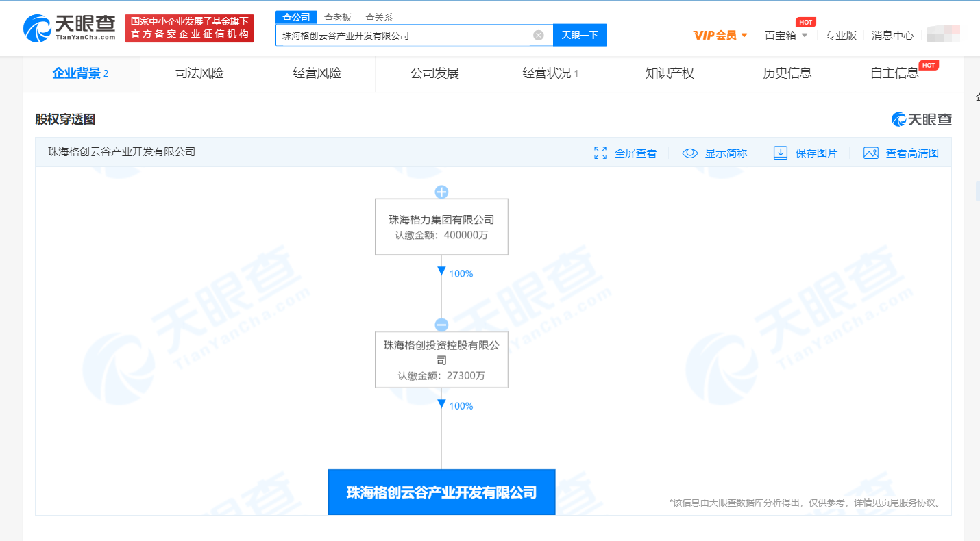Toggle 显示简称 abbreviated names with the eye icon
The image size is (980, 541).
pos(689,153)
